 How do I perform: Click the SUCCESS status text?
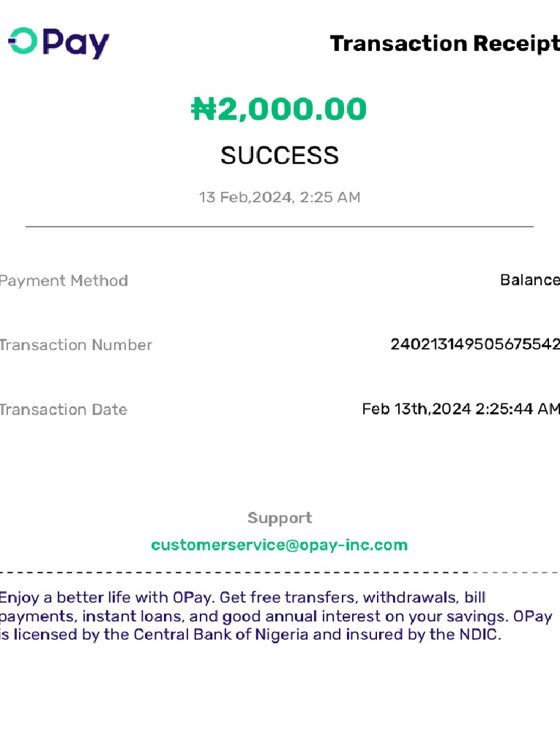point(279,155)
